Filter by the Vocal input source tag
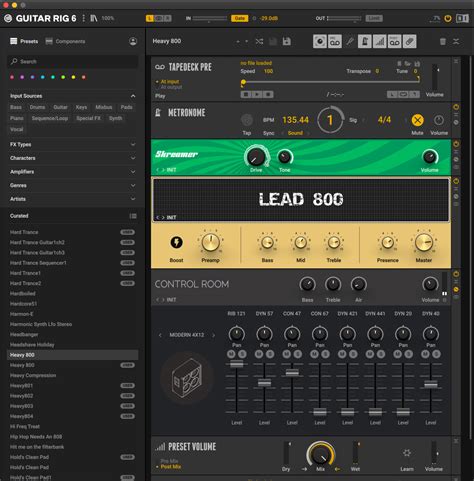The image size is (474, 481). tap(17, 129)
